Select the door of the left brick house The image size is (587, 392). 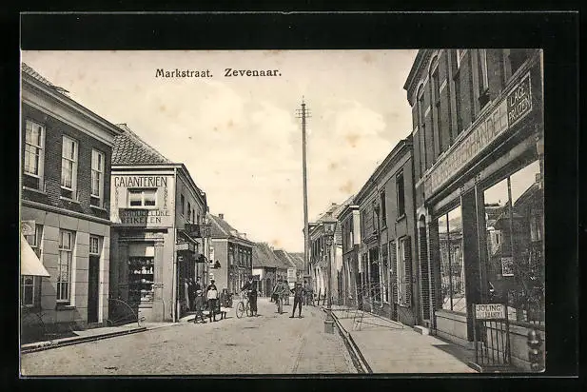pyautogui.click(x=93, y=288)
